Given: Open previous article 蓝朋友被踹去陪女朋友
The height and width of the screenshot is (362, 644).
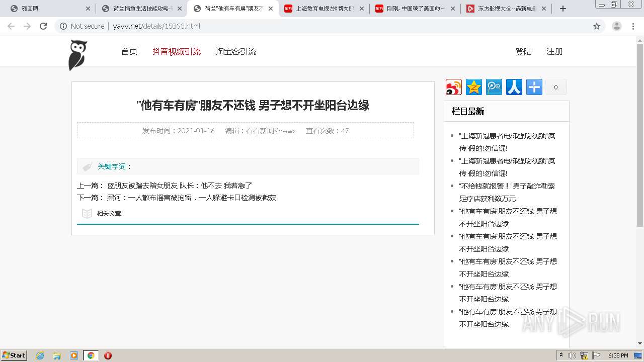Looking at the screenshot, I should pos(180,186).
